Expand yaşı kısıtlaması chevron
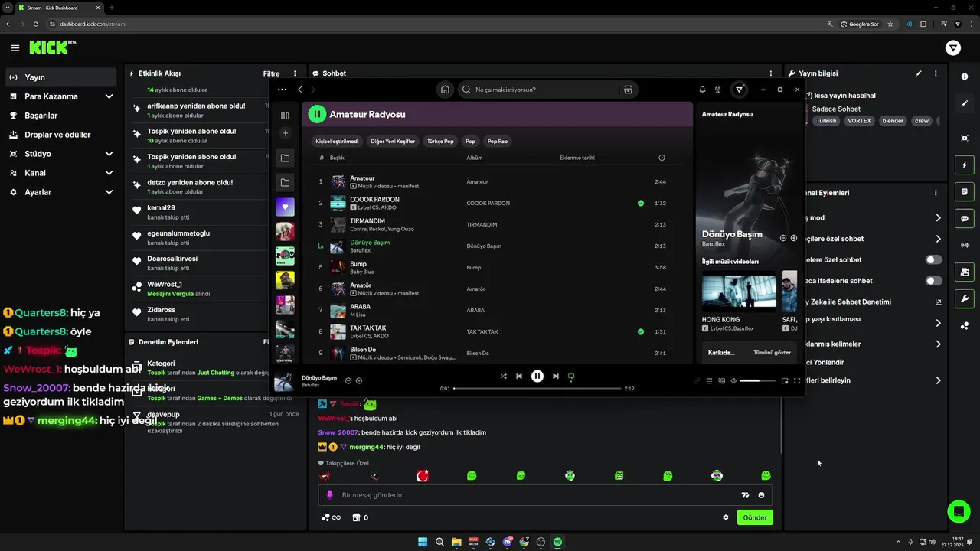The image size is (980, 551). (938, 323)
